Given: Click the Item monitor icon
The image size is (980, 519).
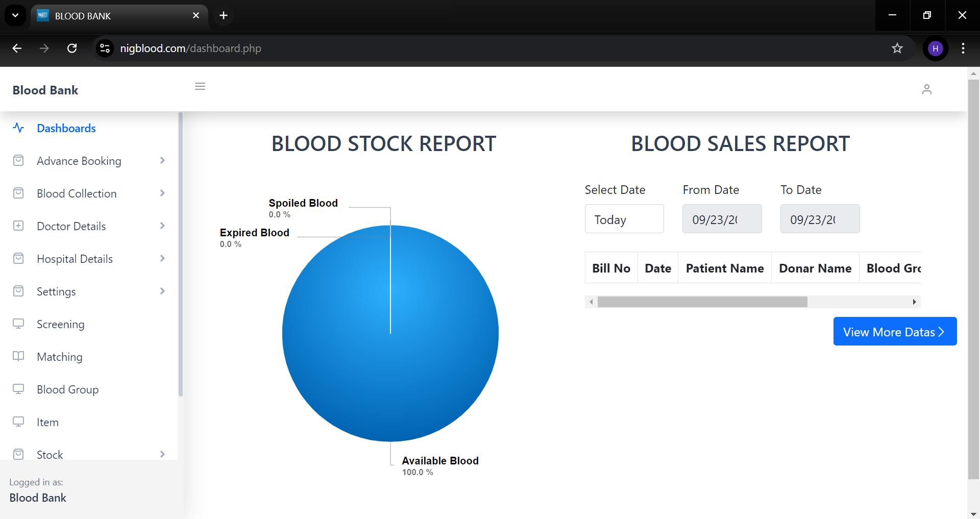Looking at the screenshot, I should [18, 422].
